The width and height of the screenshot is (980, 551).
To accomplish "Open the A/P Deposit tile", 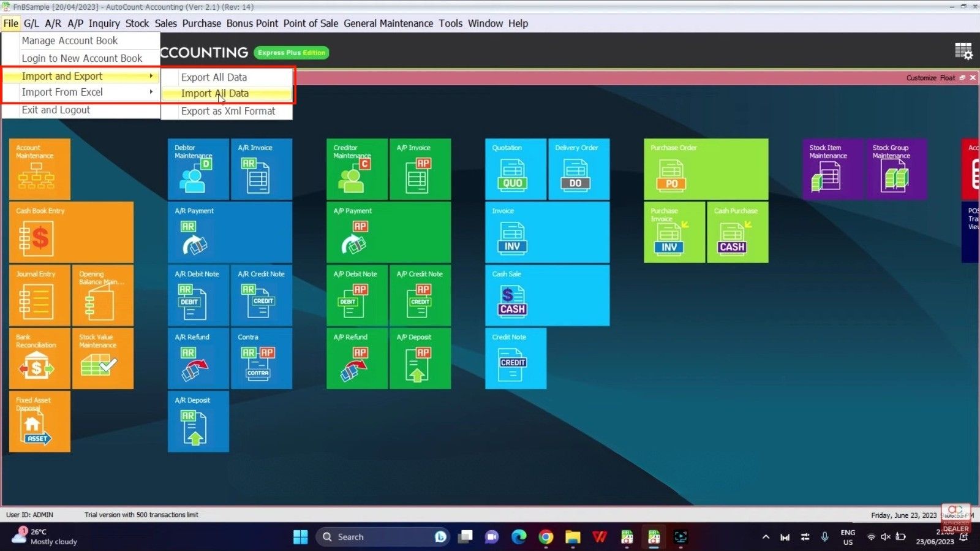I will (x=420, y=359).
